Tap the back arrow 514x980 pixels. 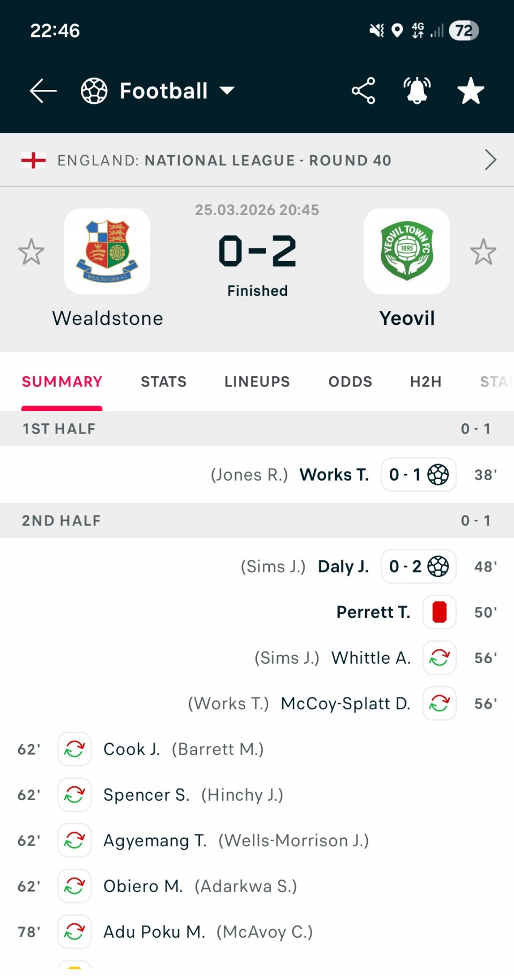[43, 91]
